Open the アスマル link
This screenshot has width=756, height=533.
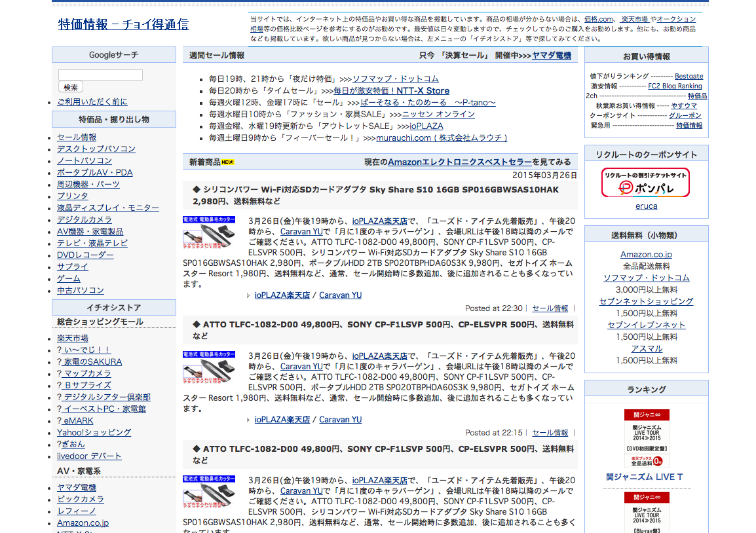[x=647, y=348]
